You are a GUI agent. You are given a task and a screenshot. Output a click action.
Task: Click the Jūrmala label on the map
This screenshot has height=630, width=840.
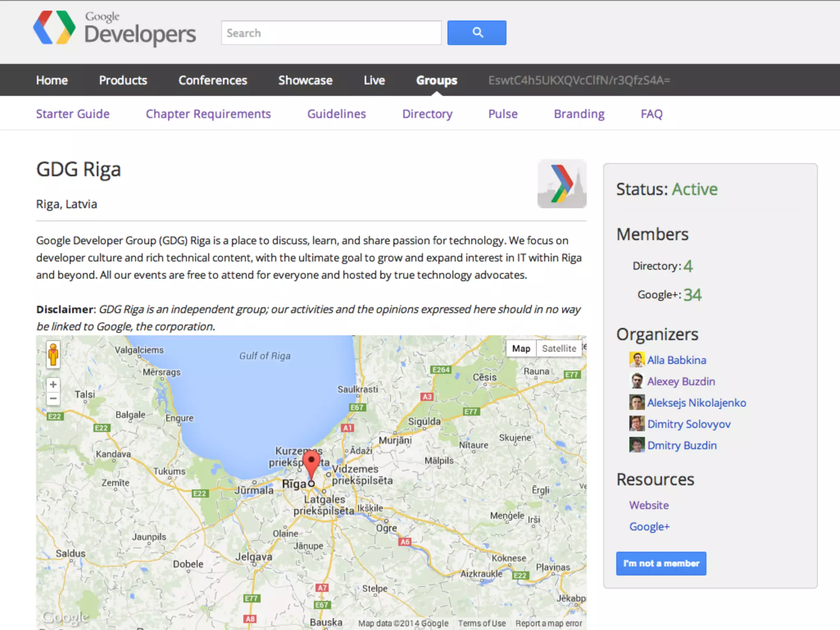[x=254, y=490]
